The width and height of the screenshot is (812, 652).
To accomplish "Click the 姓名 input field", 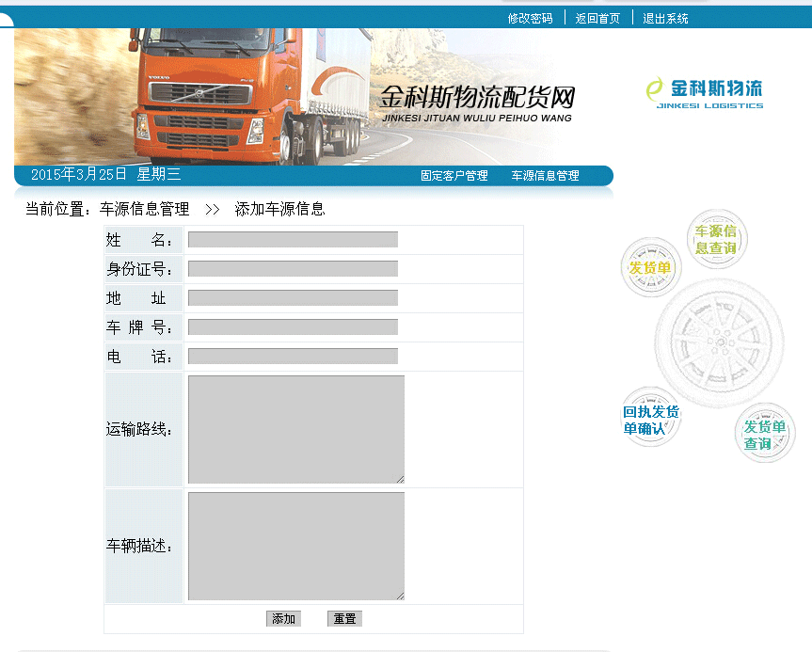I will [292, 239].
